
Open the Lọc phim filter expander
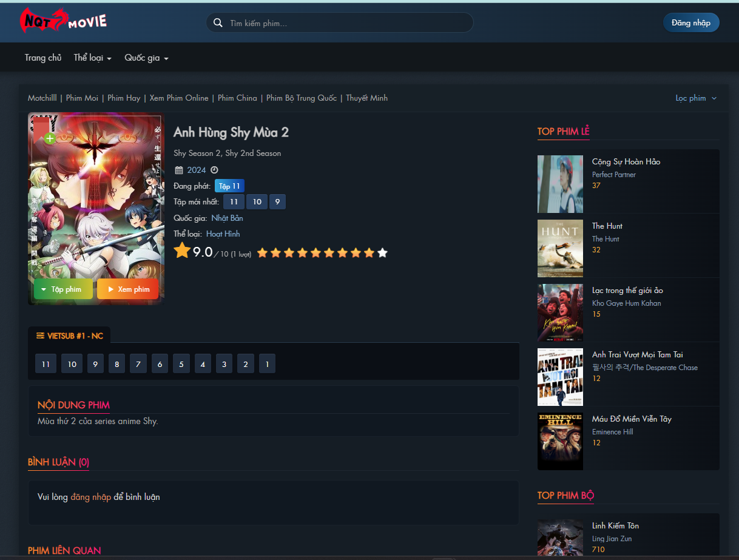click(696, 98)
